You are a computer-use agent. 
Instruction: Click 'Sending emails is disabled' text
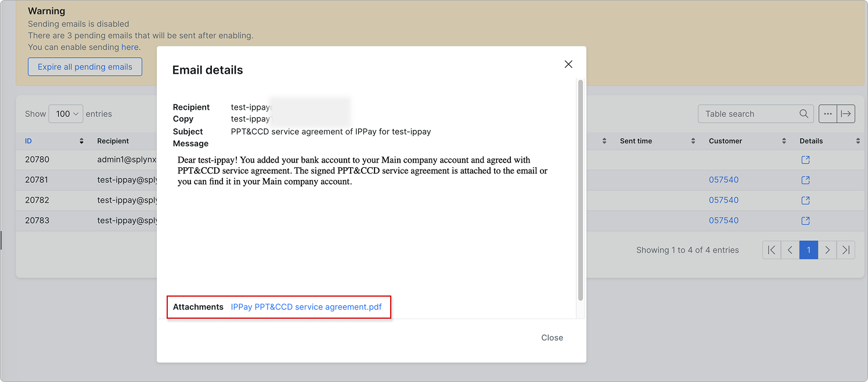click(x=78, y=24)
